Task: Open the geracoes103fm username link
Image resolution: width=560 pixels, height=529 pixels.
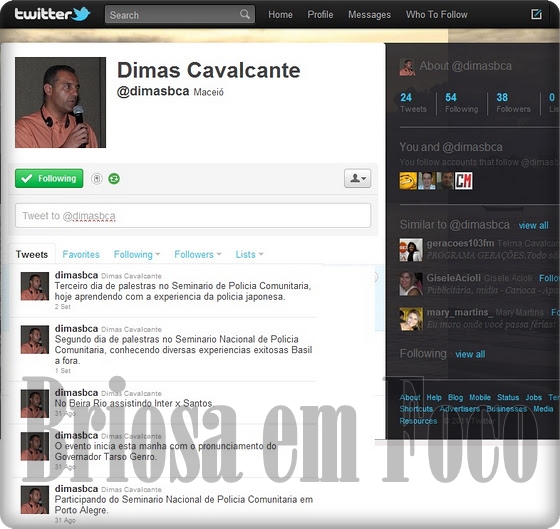Action: 460,243
